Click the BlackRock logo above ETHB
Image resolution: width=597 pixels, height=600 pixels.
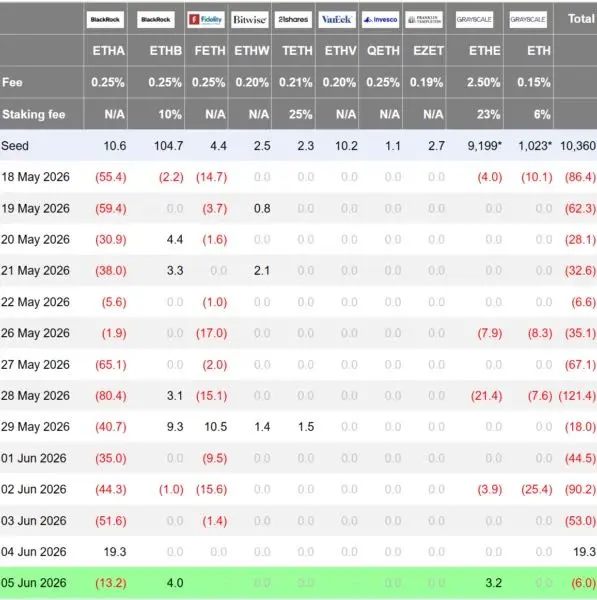(156, 20)
